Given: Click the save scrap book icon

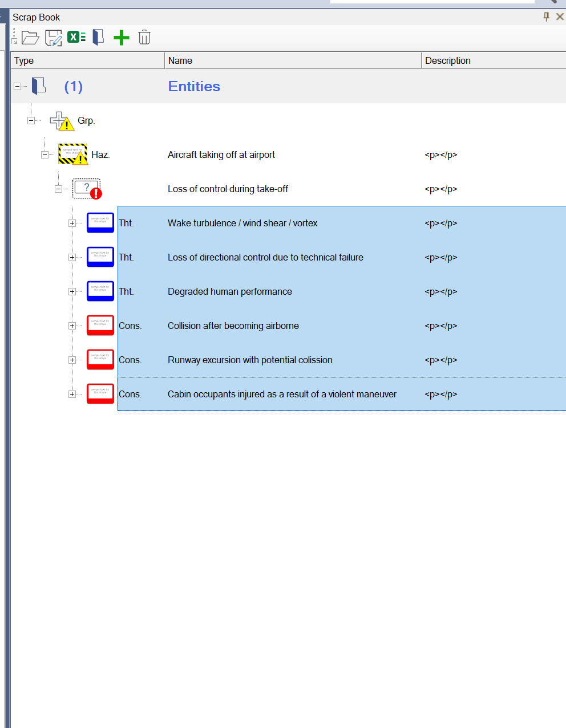Looking at the screenshot, I should click(53, 38).
